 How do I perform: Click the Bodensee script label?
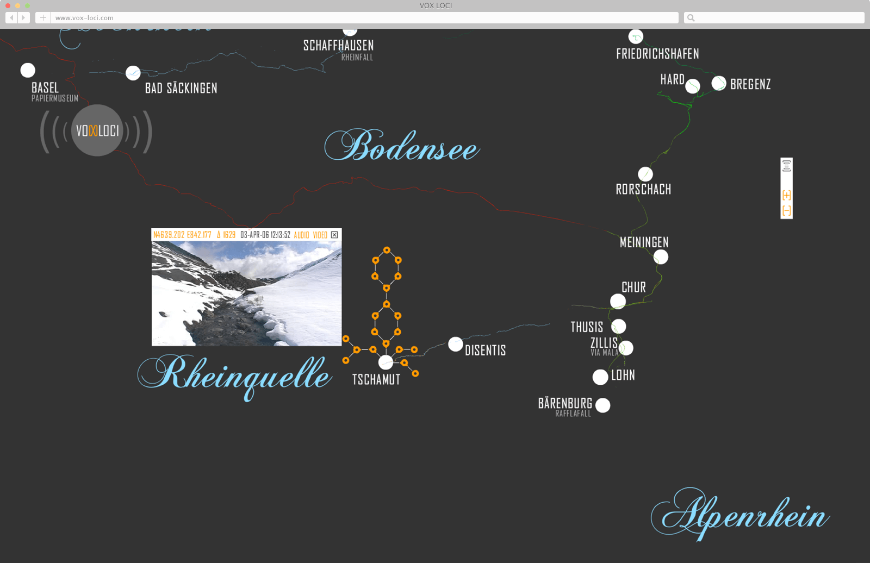[x=402, y=146]
